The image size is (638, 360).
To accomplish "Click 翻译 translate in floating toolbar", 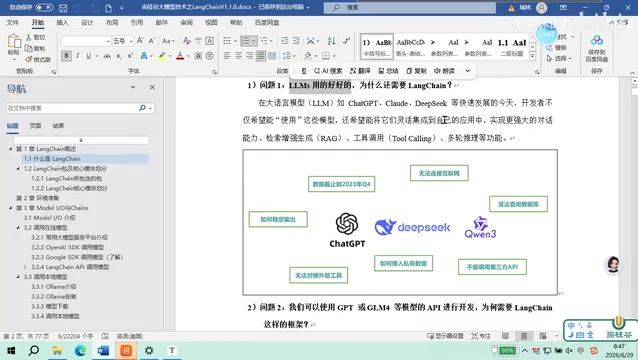I will coord(360,71).
